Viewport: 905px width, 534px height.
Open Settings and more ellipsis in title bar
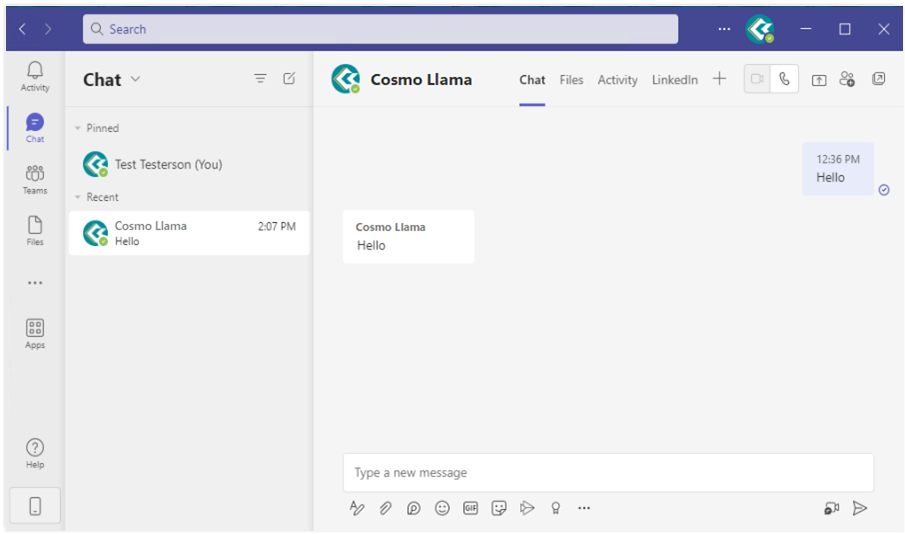coord(724,29)
